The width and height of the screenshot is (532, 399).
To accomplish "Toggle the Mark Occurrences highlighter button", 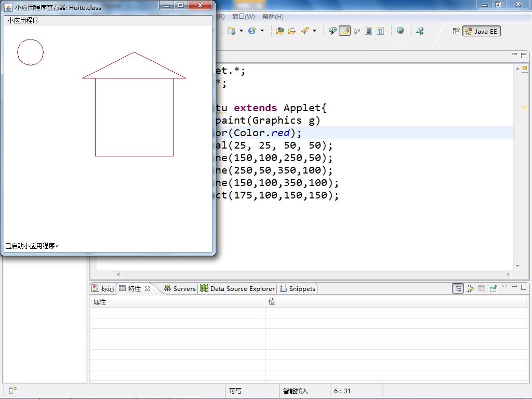I will pyautogui.click(x=345, y=31).
